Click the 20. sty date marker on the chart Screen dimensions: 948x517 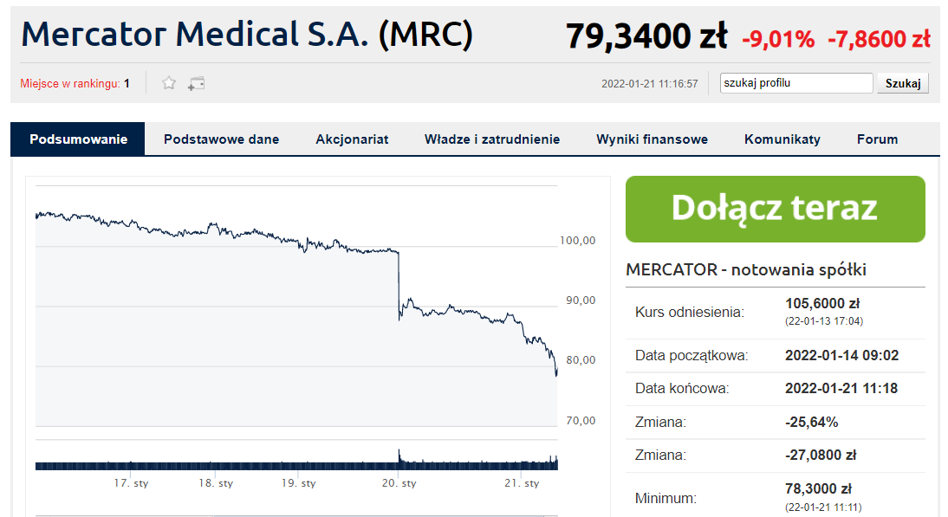pos(399,483)
